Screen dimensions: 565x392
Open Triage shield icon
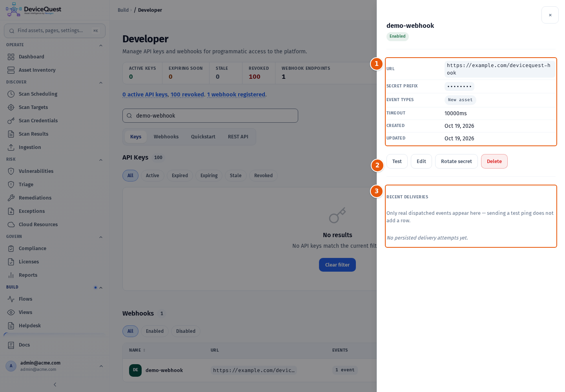coord(11,185)
